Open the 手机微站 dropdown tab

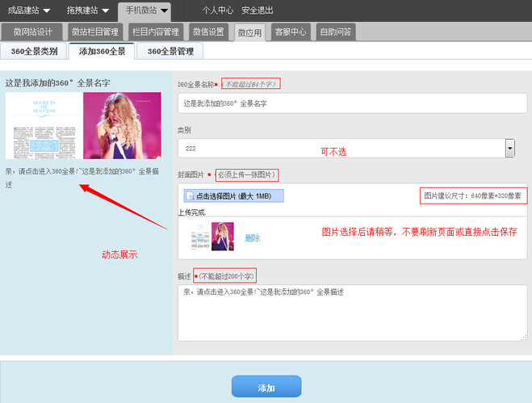point(146,10)
